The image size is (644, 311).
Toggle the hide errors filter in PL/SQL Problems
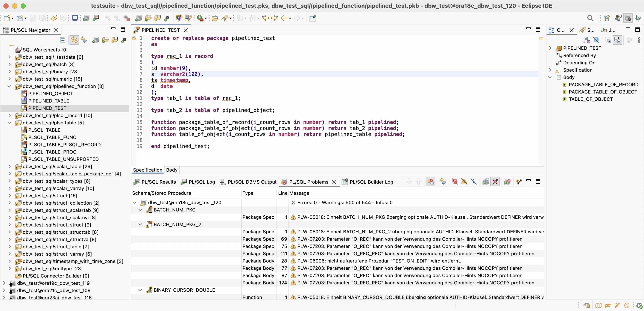[455, 182]
